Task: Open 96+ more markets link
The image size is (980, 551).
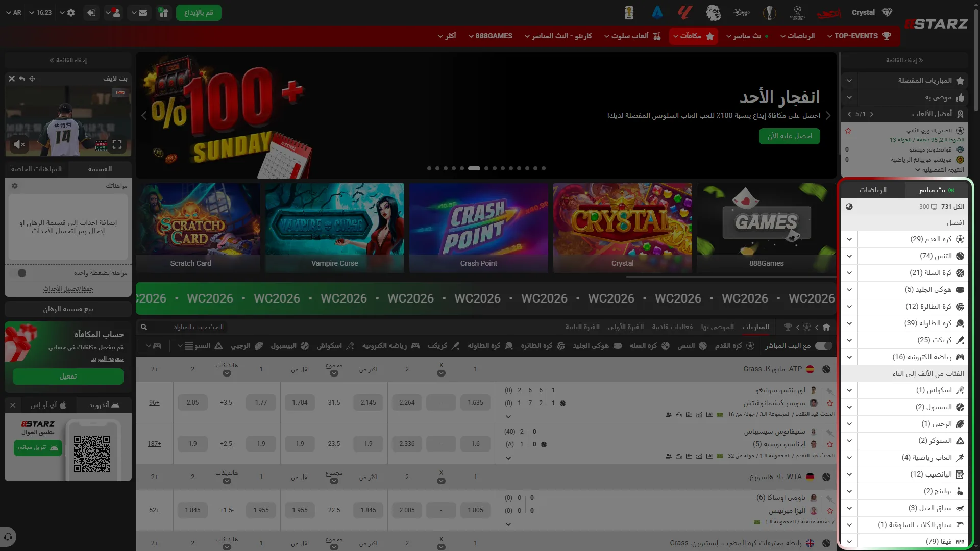Action: (x=154, y=403)
